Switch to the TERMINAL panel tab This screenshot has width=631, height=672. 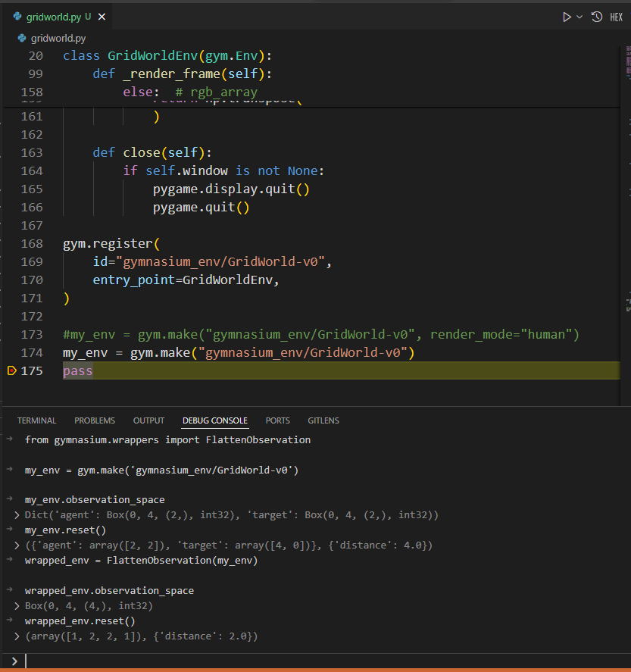click(x=36, y=420)
